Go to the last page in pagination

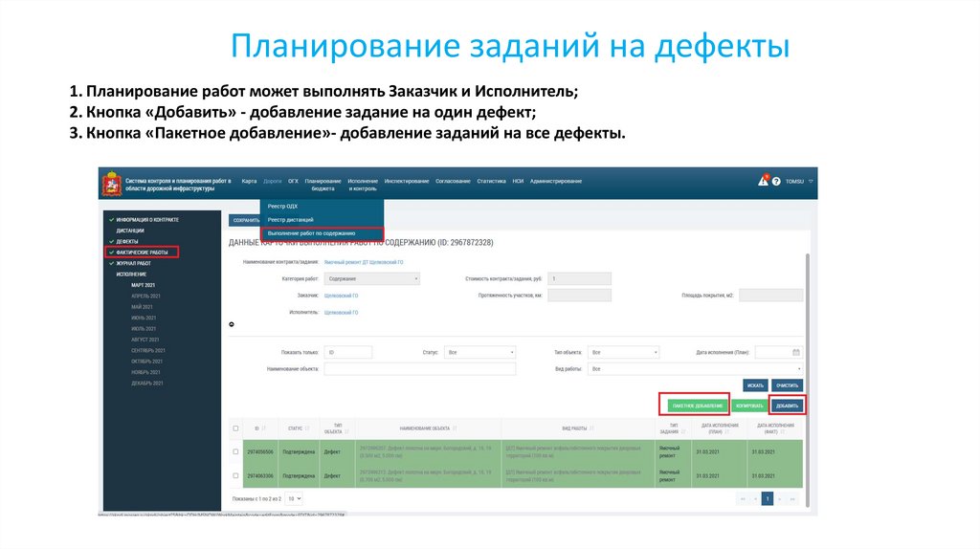coord(792,498)
